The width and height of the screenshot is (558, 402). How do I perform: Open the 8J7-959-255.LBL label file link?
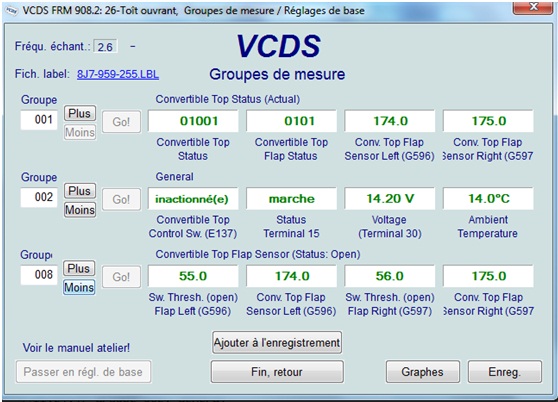pyautogui.click(x=118, y=74)
